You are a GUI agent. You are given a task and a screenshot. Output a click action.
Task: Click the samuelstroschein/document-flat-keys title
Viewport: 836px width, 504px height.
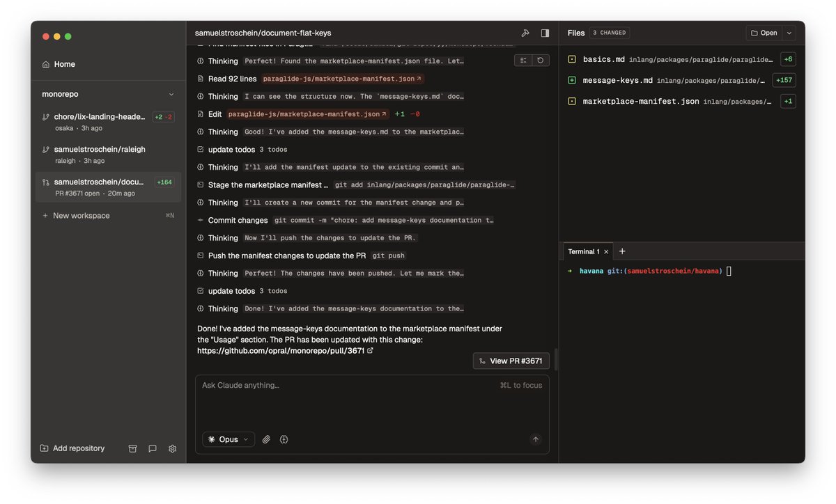click(x=263, y=33)
